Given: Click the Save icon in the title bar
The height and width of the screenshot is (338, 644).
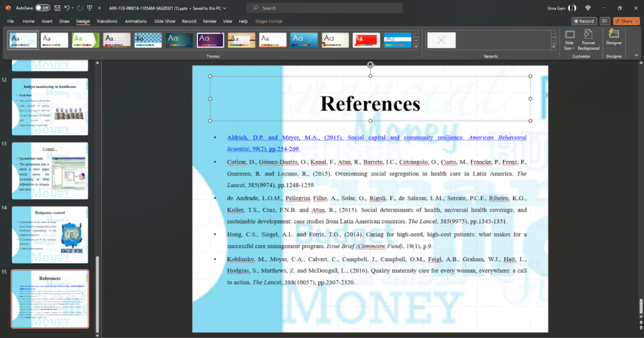Looking at the screenshot, I should (x=56, y=8).
